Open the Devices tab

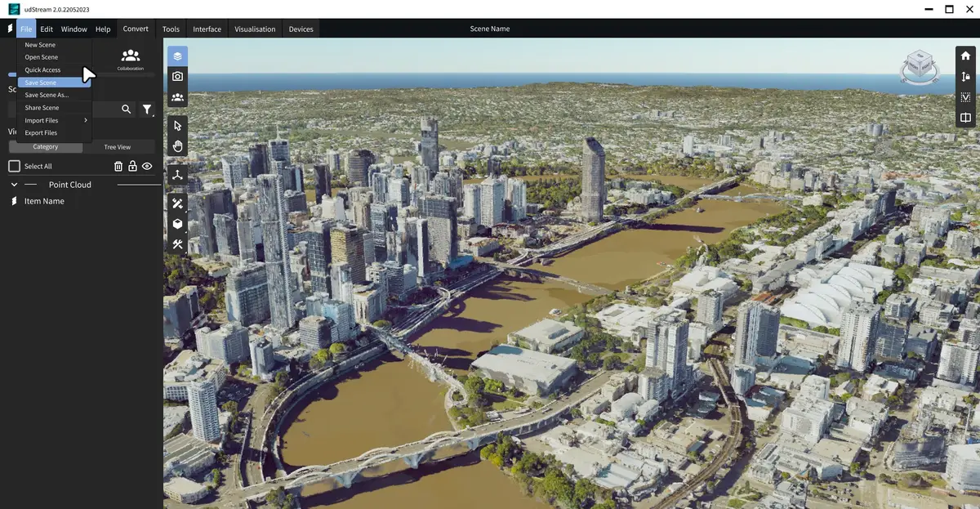[301, 29]
